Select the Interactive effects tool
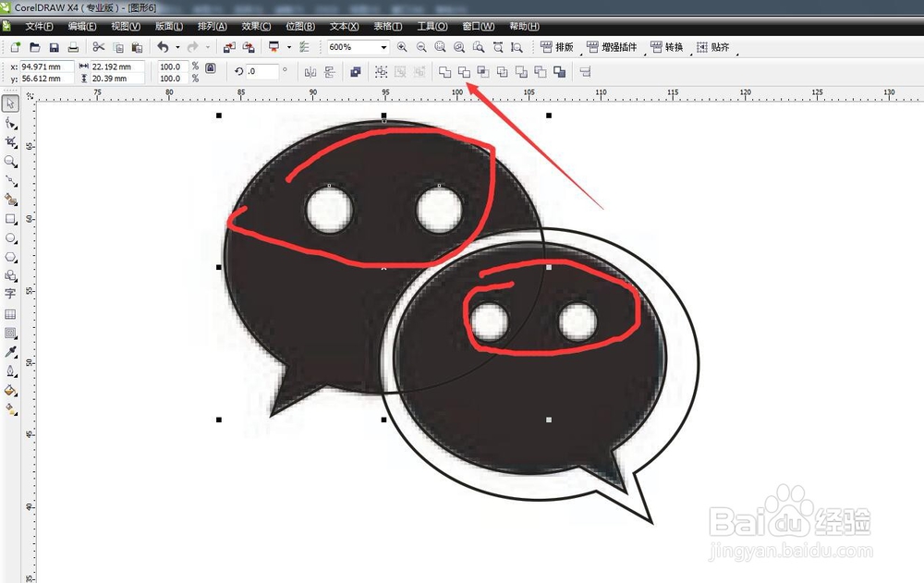 pyautogui.click(x=10, y=333)
